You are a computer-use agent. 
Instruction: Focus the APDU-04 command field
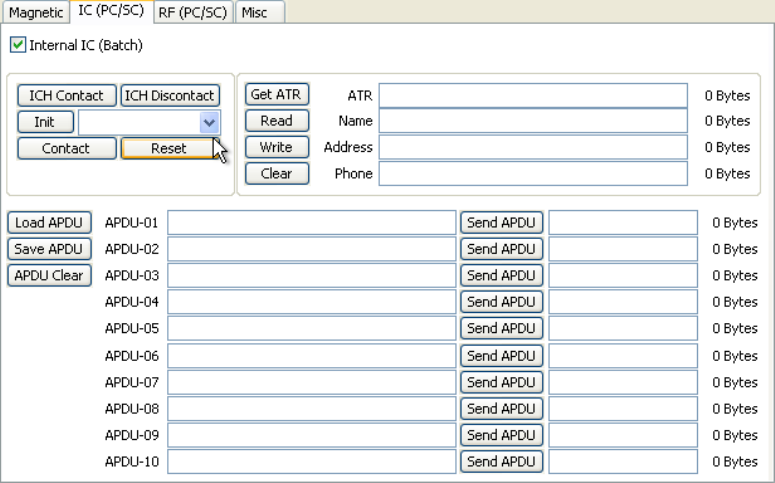pyautogui.click(x=311, y=302)
